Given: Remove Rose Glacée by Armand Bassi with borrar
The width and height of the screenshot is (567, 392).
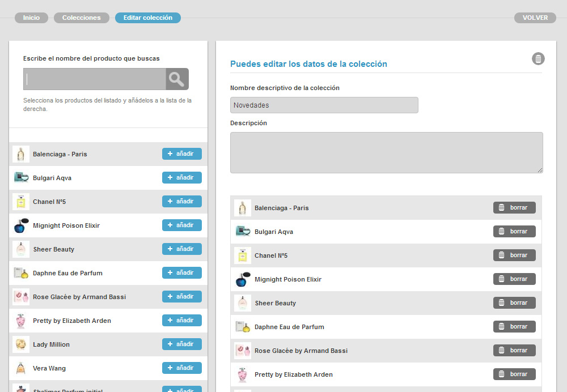Looking at the screenshot, I should pos(514,351).
